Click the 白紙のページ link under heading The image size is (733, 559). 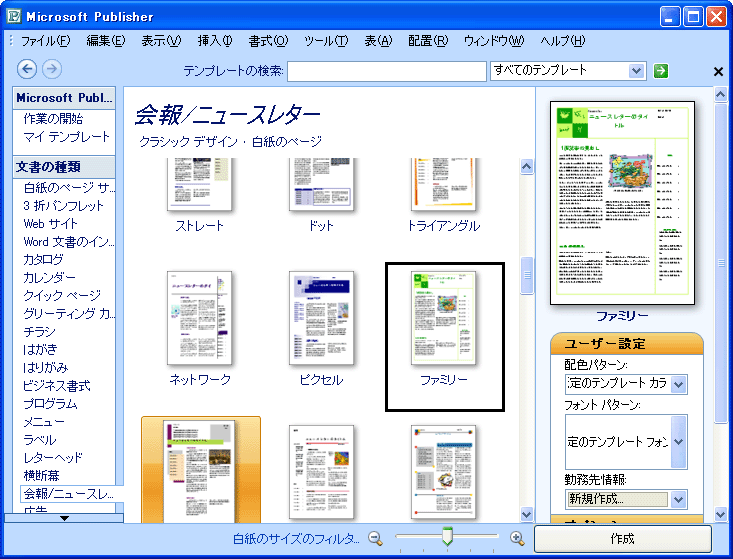coord(287,141)
